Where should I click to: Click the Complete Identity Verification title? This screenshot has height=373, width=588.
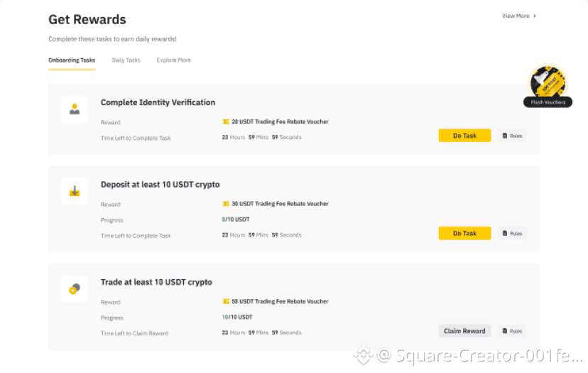158,102
